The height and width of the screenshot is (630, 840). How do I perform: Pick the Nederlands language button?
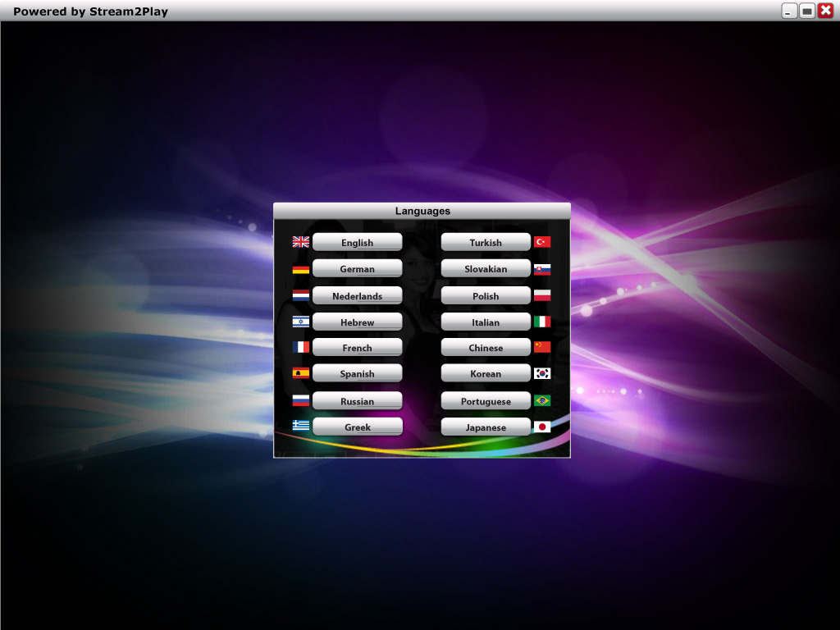coord(358,295)
